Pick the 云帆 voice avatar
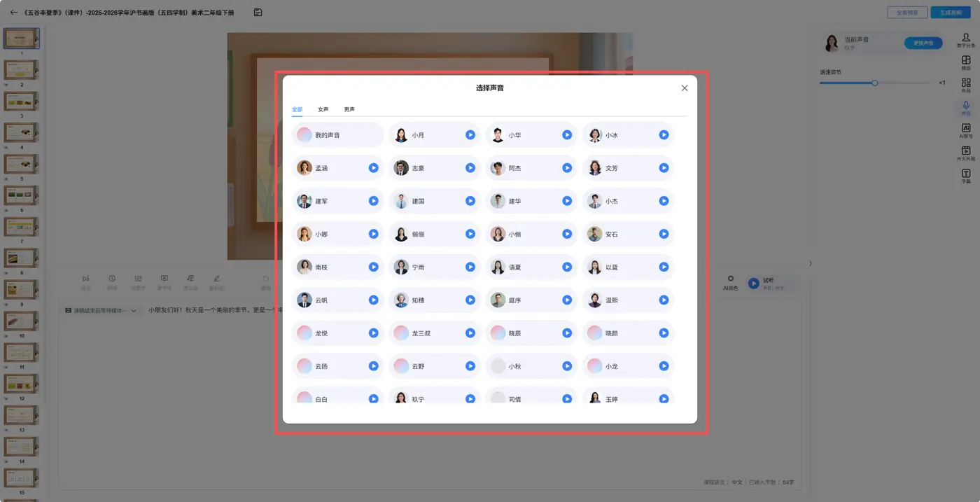 304,300
